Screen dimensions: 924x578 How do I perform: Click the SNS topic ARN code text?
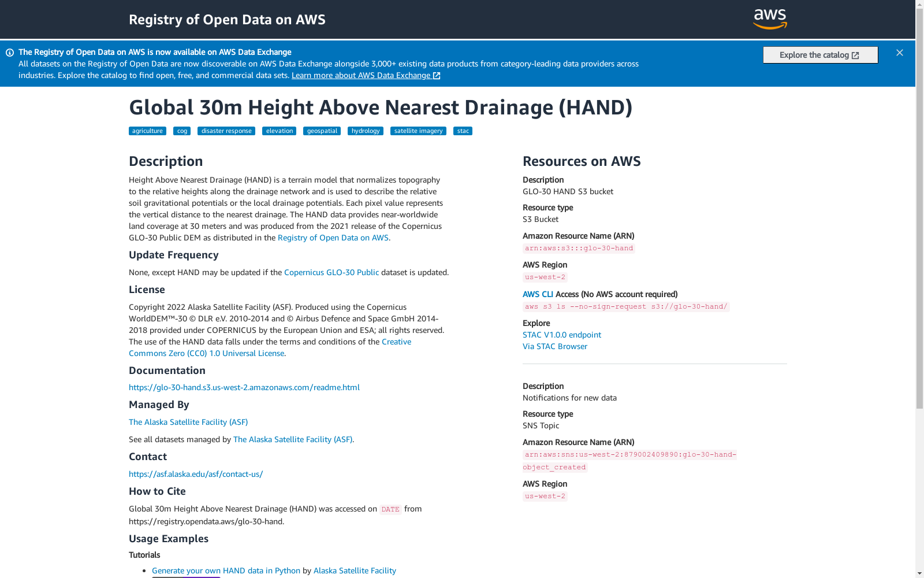click(x=629, y=461)
